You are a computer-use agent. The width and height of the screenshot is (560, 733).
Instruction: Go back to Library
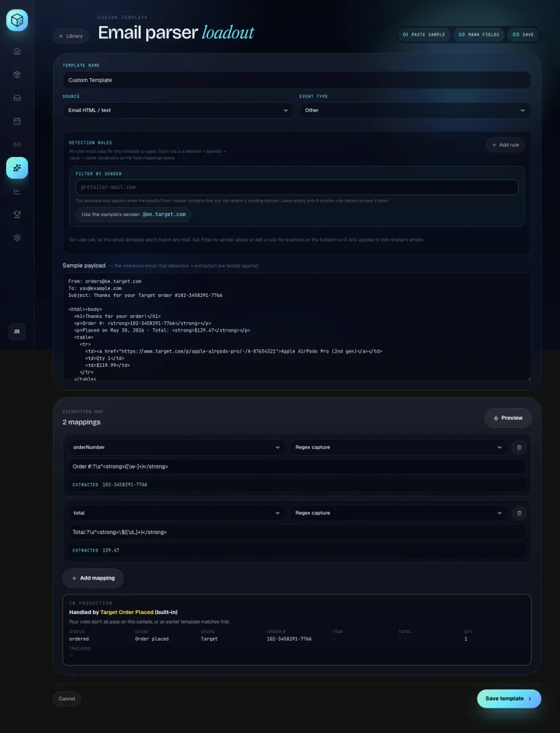(71, 36)
